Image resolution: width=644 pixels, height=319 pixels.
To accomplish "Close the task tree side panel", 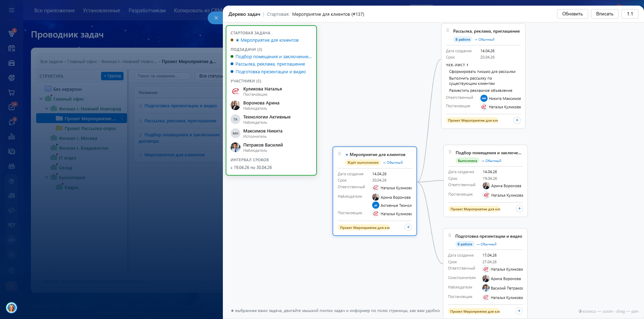I will tap(216, 18).
